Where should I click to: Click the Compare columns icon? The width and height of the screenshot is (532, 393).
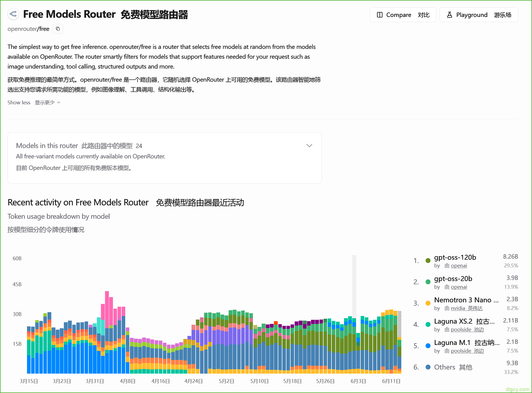(379, 15)
